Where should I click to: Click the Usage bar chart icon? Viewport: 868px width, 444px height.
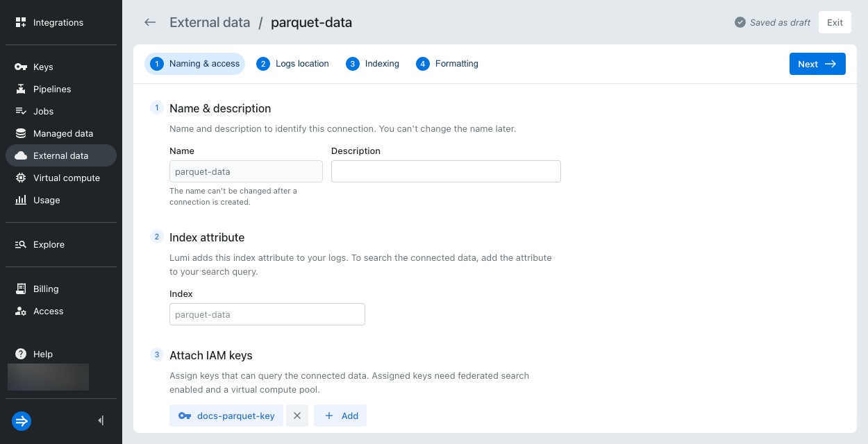point(21,200)
